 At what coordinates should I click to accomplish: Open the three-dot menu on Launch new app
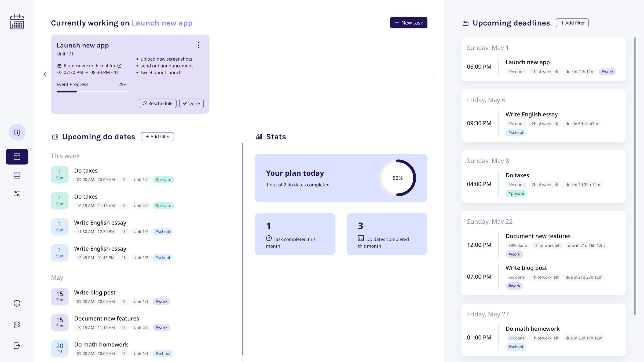(x=199, y=45)
